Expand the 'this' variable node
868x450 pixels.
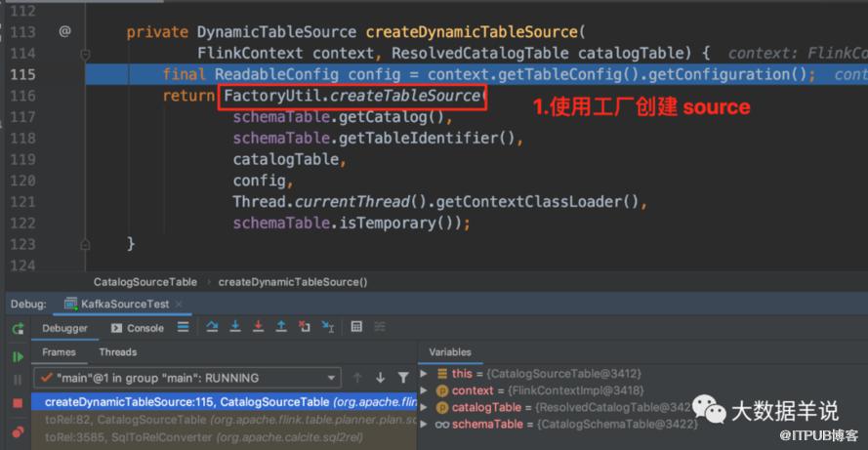coord(424,374)
